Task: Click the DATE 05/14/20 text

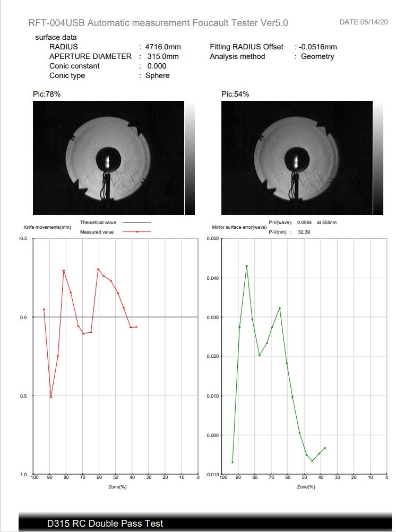Action: (363, 22)
